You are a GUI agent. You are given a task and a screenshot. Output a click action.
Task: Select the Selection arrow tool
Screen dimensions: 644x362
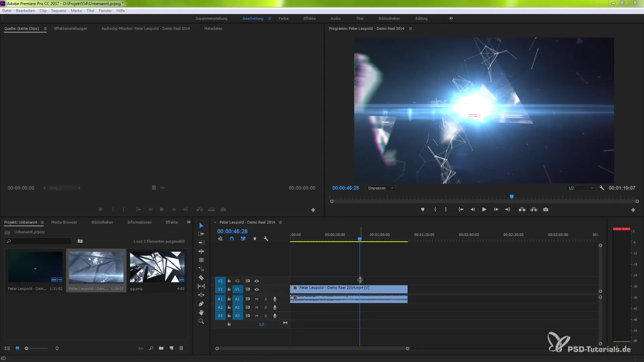click(x=201, y=226)
